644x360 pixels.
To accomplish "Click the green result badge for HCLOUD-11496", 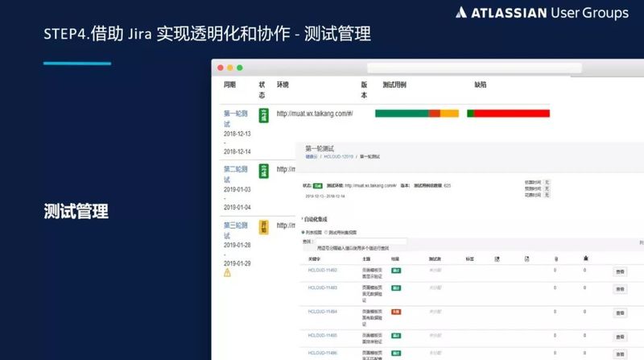I will point(396,353).
